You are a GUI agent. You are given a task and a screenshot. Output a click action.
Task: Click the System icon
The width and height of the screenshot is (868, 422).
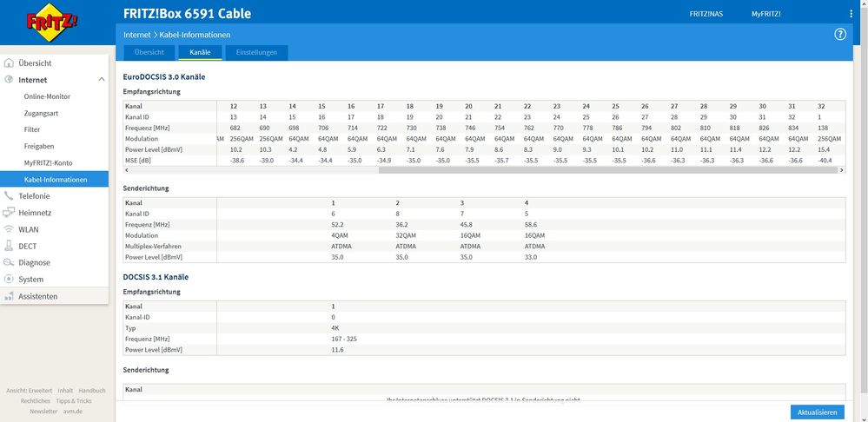coord(9,279)
